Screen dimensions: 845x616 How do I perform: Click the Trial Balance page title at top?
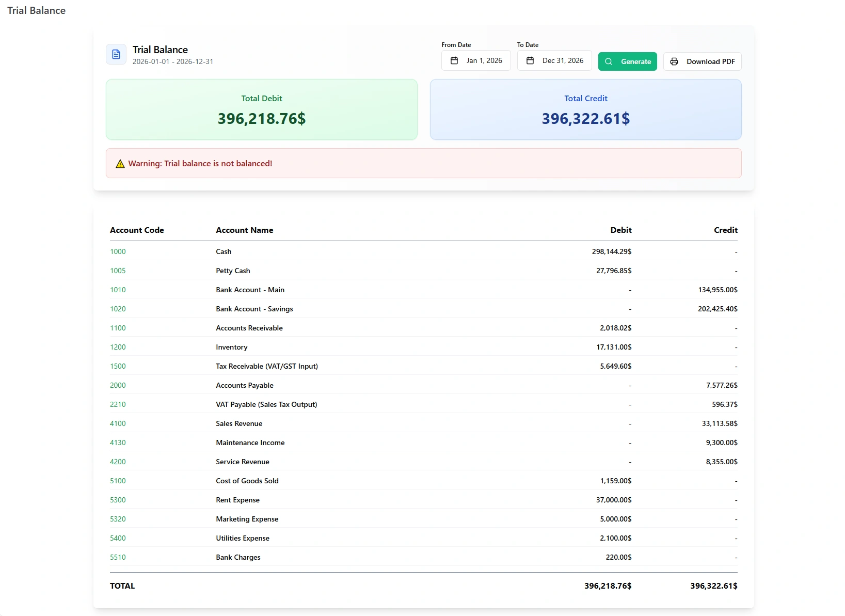coord(37,10)
